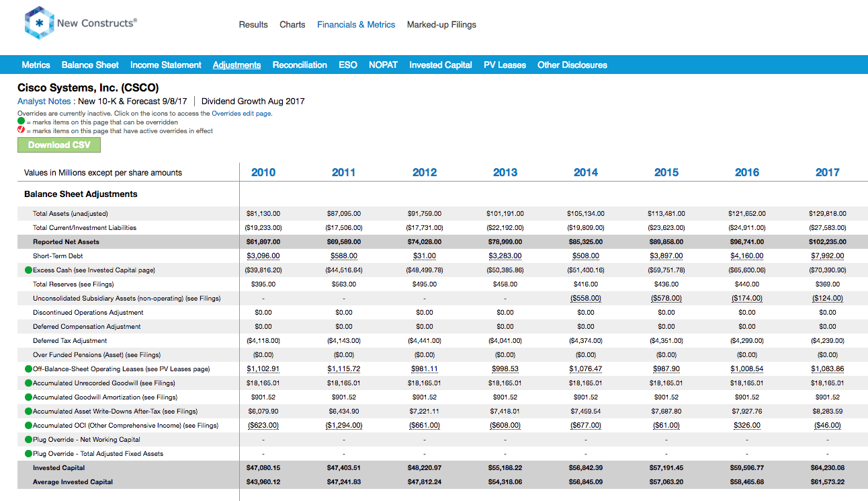The width and height of the screenshot is (868, 501).
Task: Download the data as CSV
Action: point(59,145)
